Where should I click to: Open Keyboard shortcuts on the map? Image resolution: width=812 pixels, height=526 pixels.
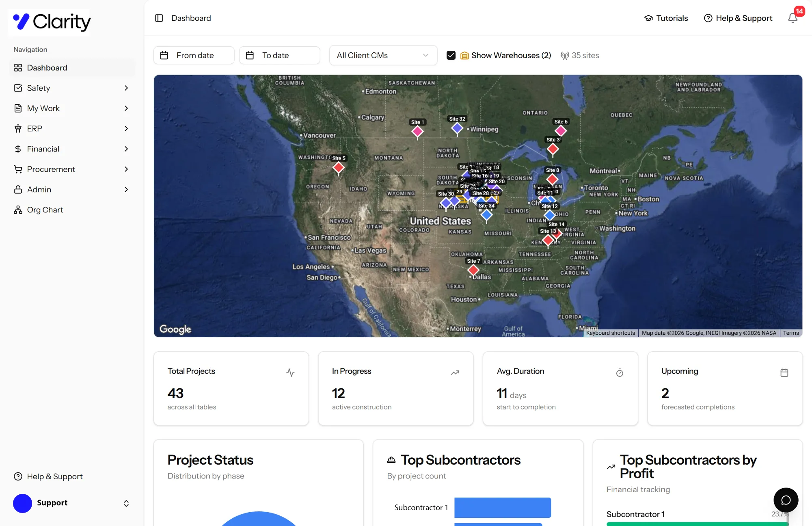pyautogui.click(x=611, y=333)
